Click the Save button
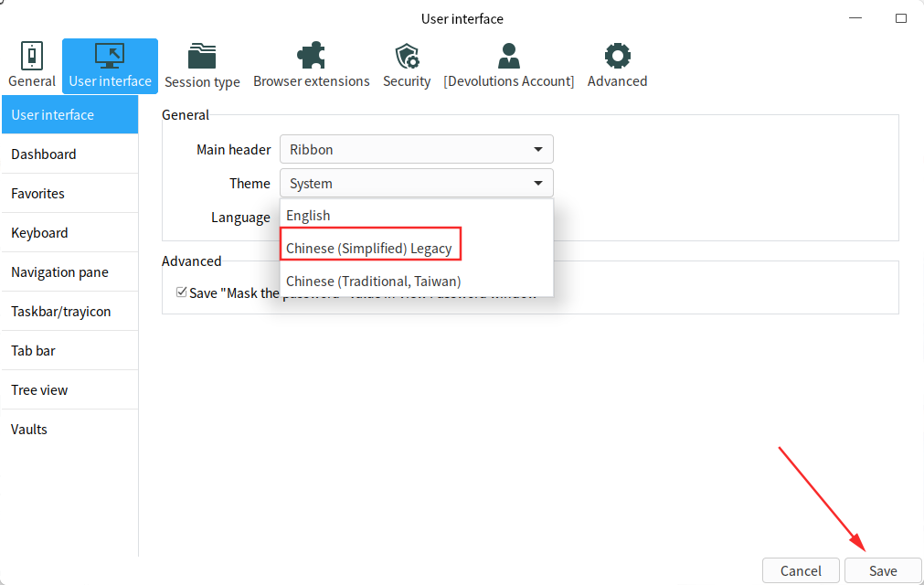The width and height of the screenshot is (924, 585). (x=883, y=570)
